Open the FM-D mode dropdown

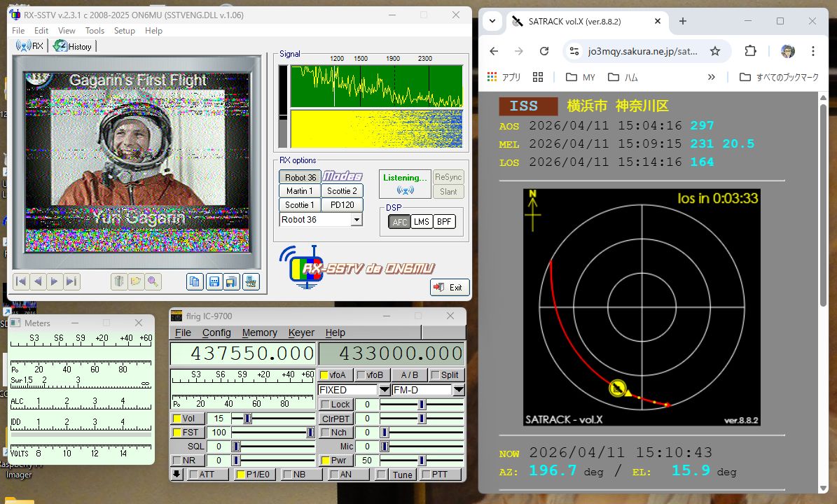[x=459, y=390]
